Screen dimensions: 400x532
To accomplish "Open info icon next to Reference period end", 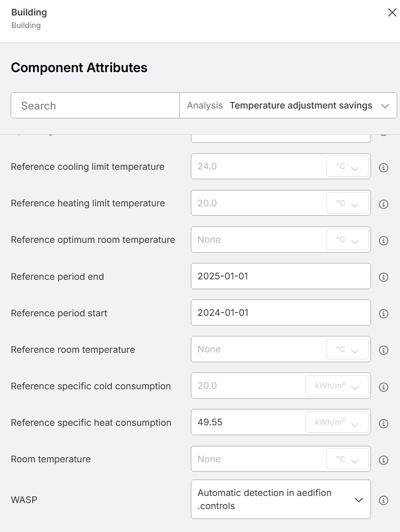I will [x=383, y=277].
